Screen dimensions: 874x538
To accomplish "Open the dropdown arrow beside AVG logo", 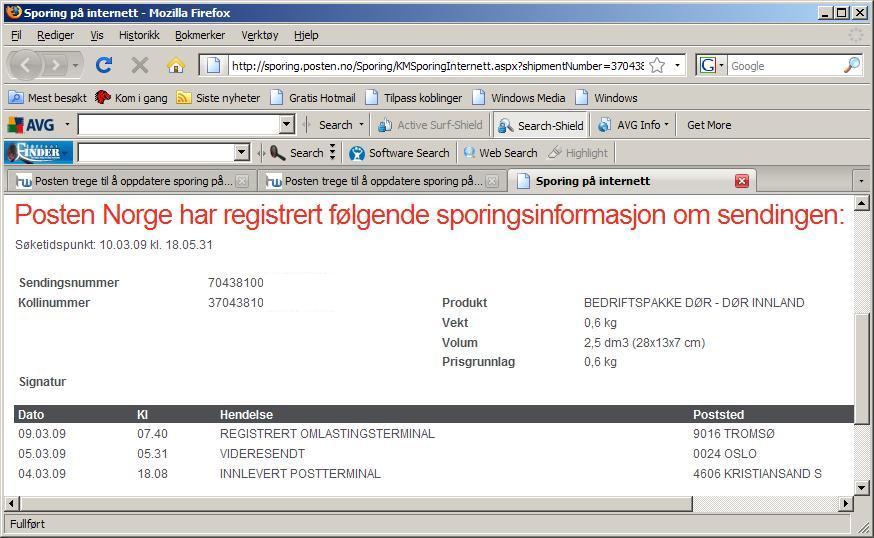I will click(67, 124).
